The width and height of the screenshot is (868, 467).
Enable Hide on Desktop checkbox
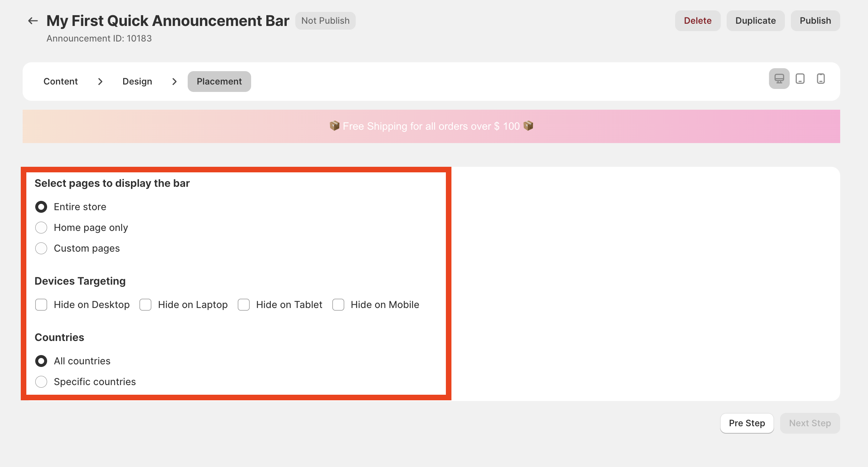point(41,305)
